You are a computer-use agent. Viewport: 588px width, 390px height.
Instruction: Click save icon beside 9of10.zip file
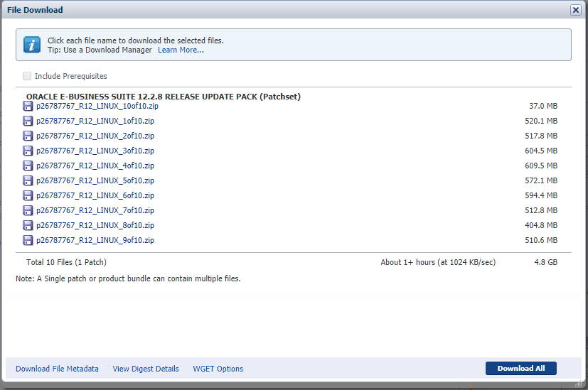[x=28, y=240]
